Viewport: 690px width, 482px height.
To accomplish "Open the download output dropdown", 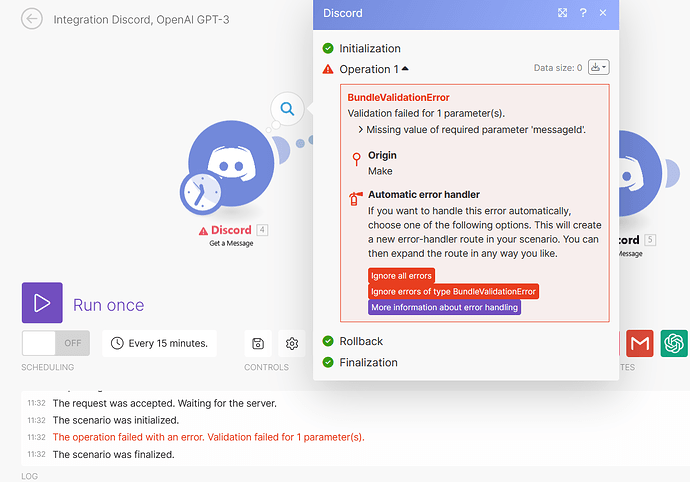I will (598, 67).
